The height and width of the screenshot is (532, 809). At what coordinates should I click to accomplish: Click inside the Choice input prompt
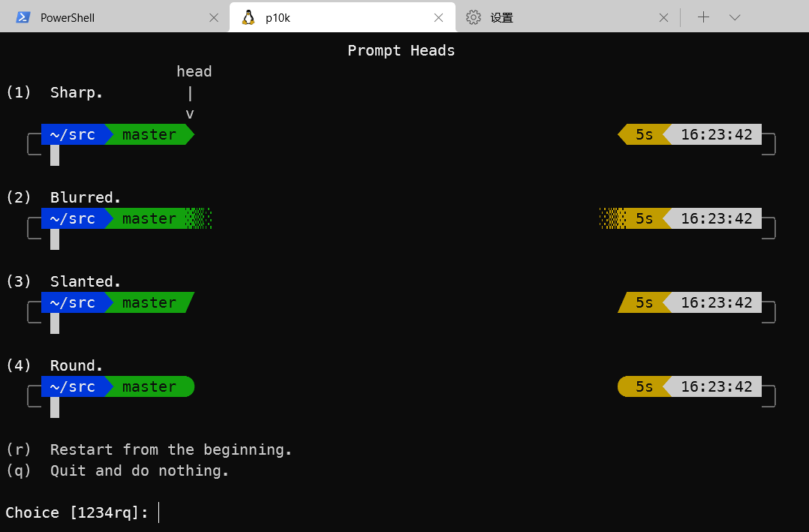pos(158,512)
